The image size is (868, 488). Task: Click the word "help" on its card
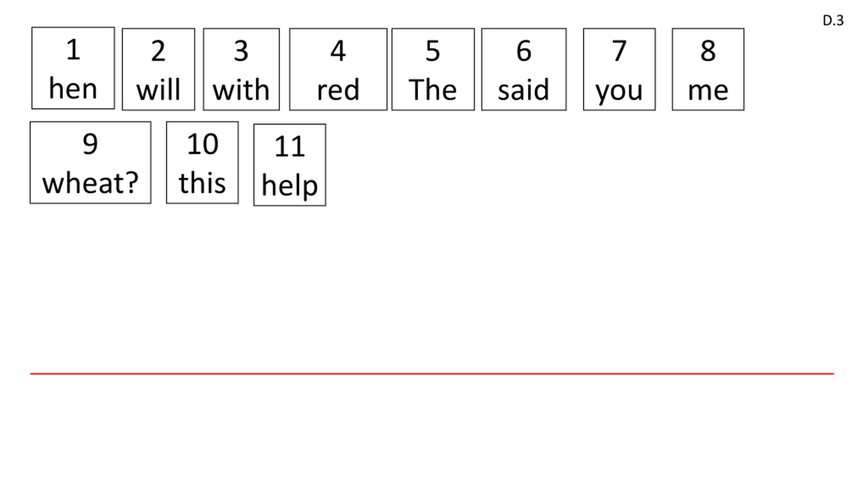point(290,186)
